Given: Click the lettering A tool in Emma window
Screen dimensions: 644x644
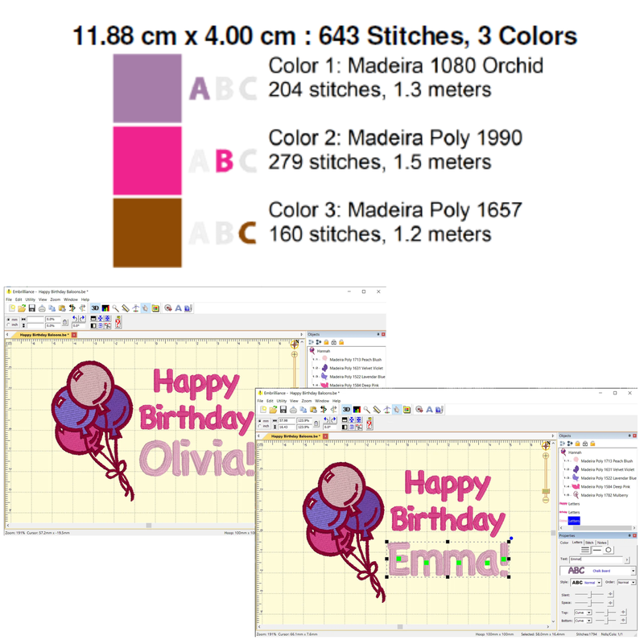Looking at the screenshot, I should tap(429, 410).
